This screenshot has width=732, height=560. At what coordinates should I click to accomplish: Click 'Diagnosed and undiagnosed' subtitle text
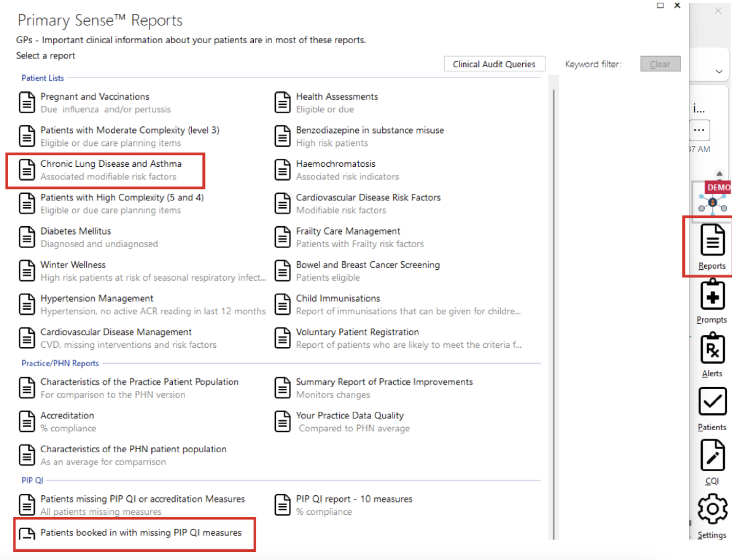point(99,244)
